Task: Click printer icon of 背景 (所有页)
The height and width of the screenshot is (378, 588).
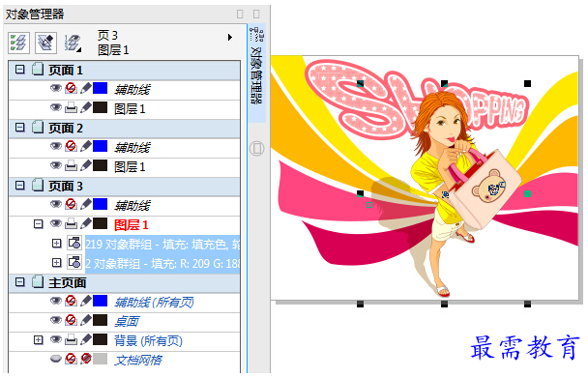Action: click(71, 339)
